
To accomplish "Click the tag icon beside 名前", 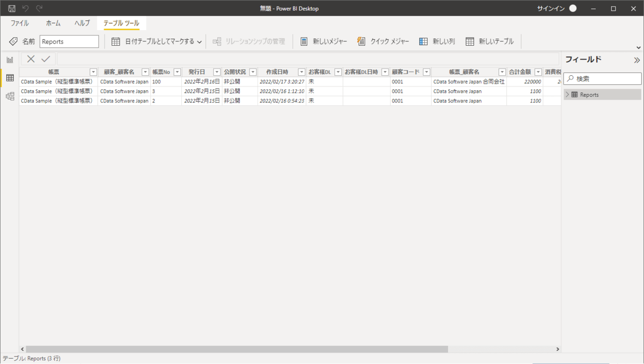I will [14, 41].
